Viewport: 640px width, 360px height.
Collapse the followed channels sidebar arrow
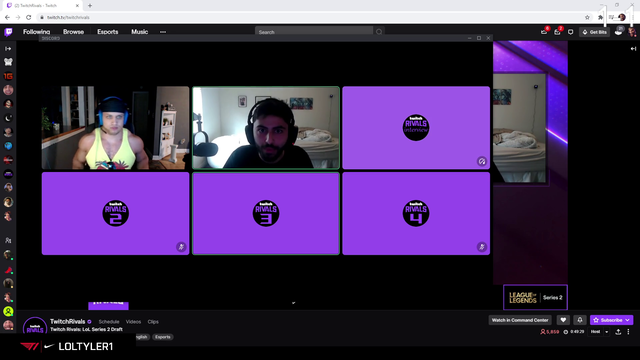tap(8, 49)
